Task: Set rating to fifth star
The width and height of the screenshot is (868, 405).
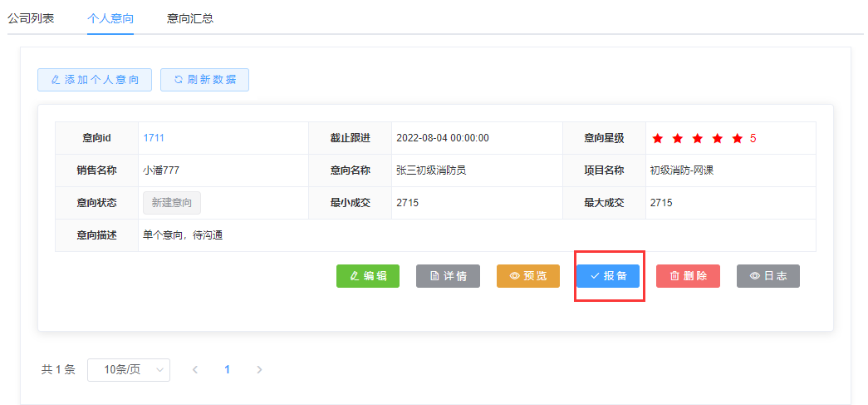Action: click(738, 139)
